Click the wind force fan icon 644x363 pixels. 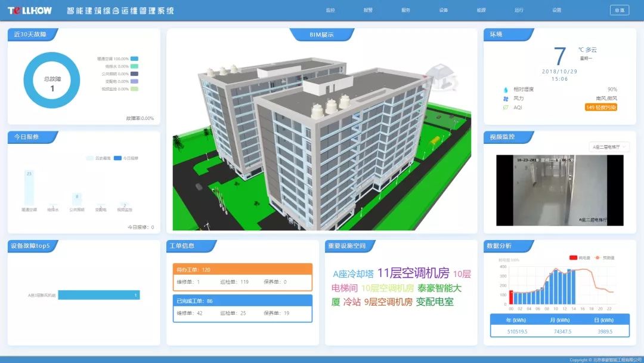pos(505,99)
